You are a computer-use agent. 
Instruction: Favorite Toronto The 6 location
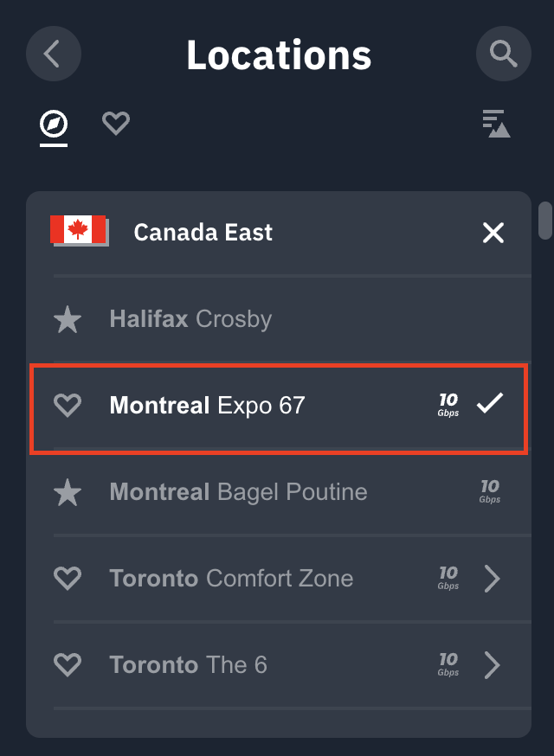68,664
